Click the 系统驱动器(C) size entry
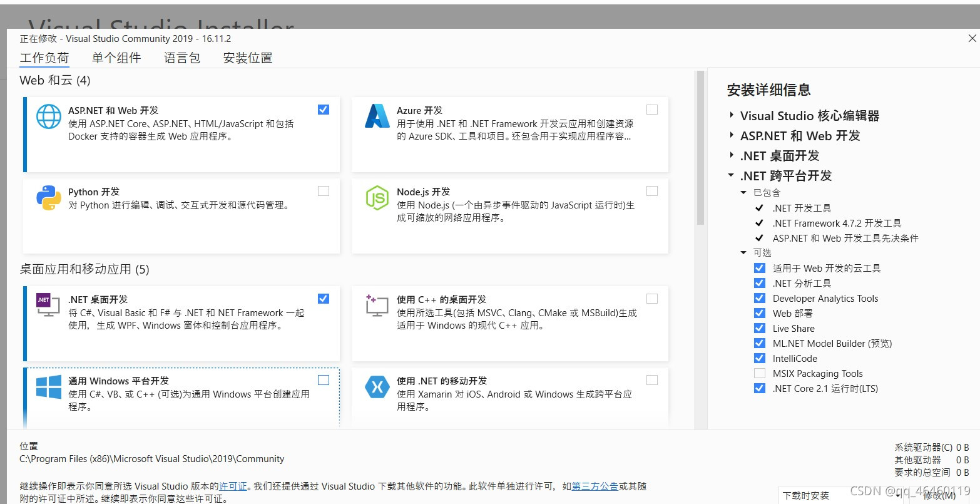Screen dimensions: 980x504 931,447
